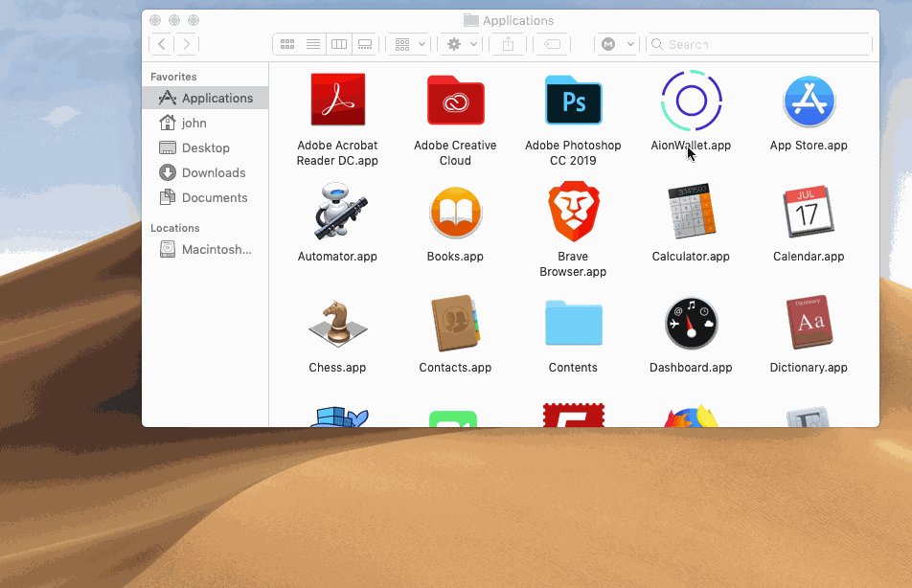Open the group-by arrangement dropdown
Image resolution: width=912 pixels, height=588 pixels.
[409, 44]
